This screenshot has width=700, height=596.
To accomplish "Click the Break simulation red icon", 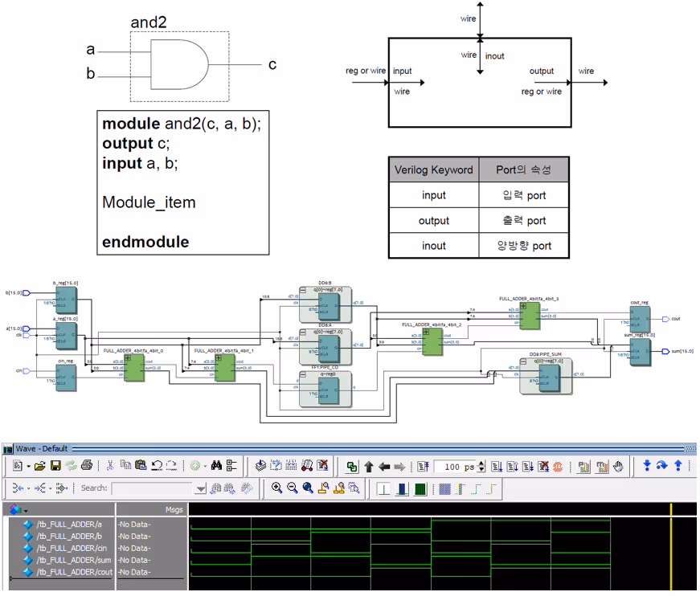I will [x=558, y=467].
